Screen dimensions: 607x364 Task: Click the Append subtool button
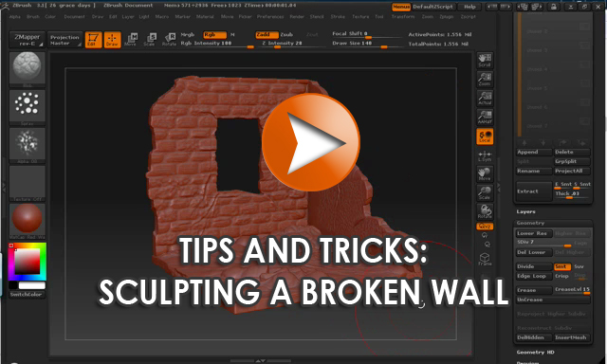point(534,152)
